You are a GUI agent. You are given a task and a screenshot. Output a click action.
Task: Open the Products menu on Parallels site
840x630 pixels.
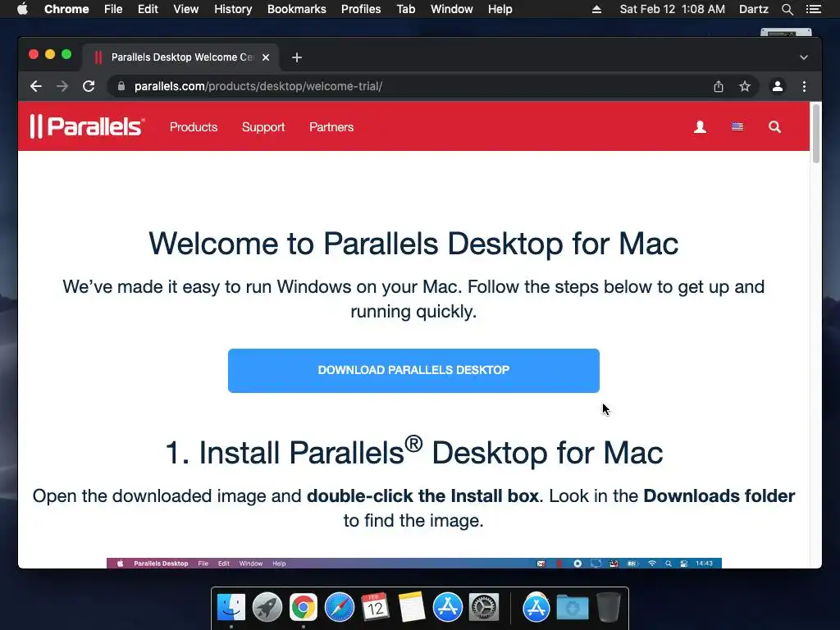tap(194, 127)
